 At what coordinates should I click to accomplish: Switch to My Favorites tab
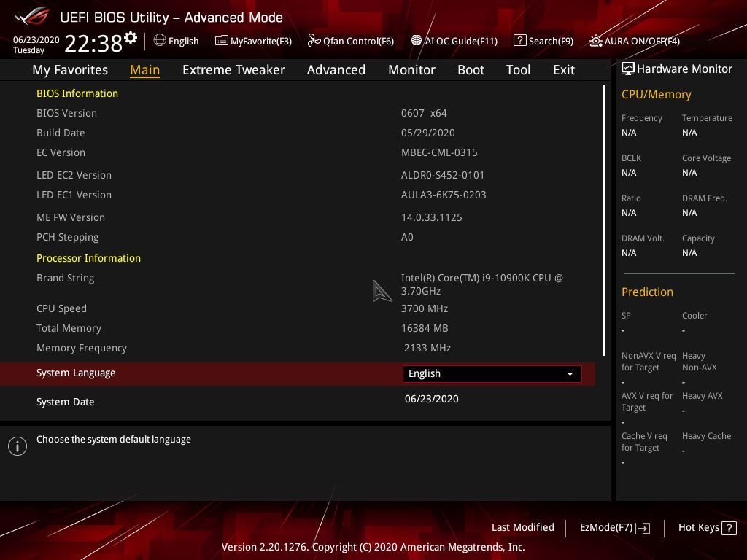click(x=70, y=70)
